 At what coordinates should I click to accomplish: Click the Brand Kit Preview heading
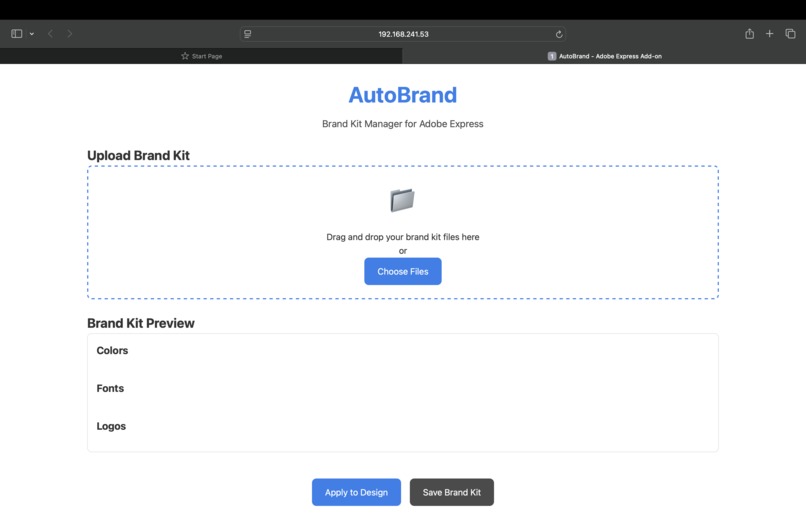[x=141, y=323]
